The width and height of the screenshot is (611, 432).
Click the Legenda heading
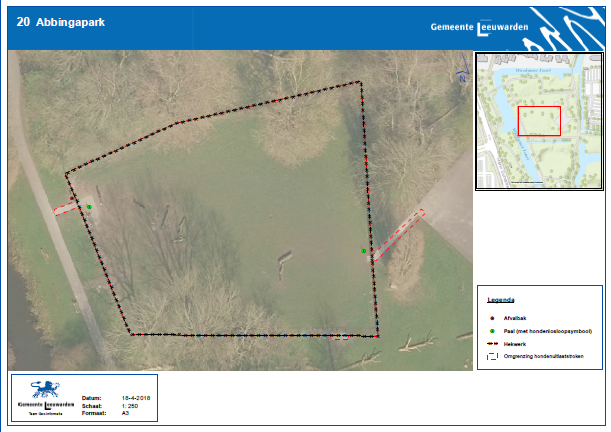501,300
